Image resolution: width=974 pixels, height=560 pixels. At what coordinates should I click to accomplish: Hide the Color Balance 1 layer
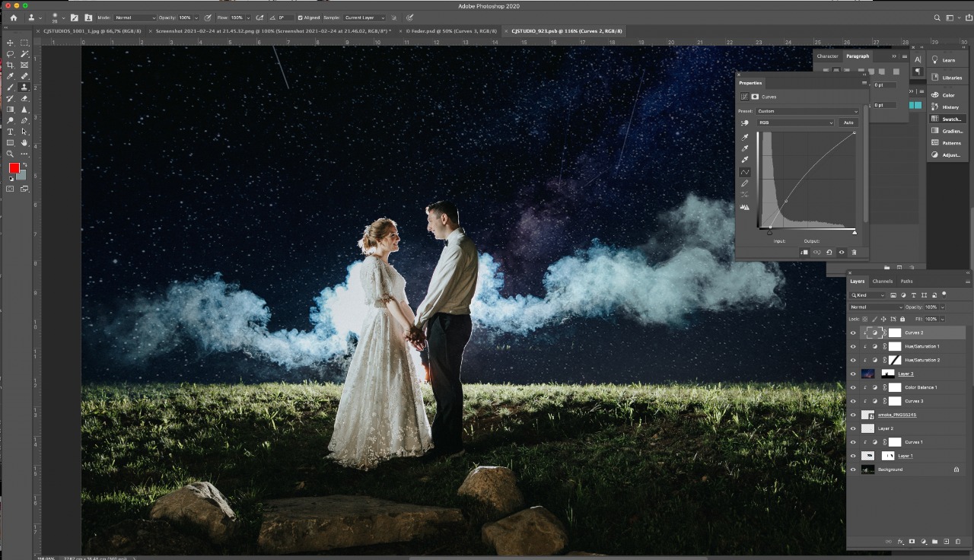[852, 387]
